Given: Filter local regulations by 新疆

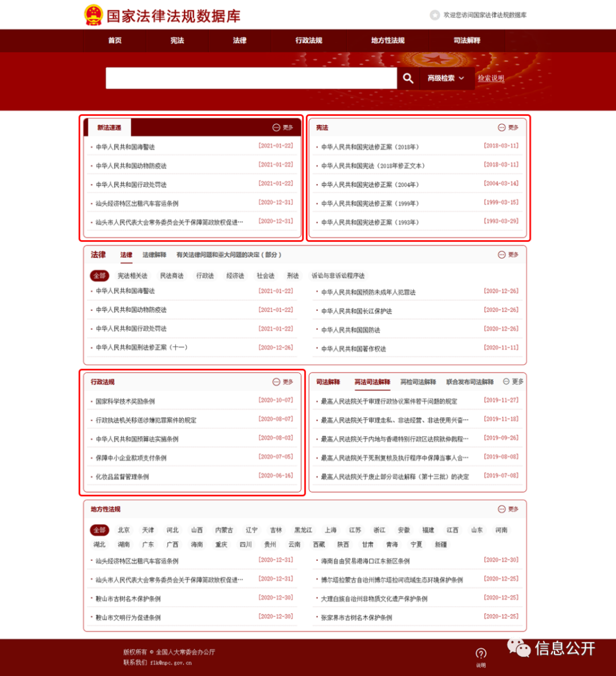Looking at the screenshot, I should click(x=440, y=544).
